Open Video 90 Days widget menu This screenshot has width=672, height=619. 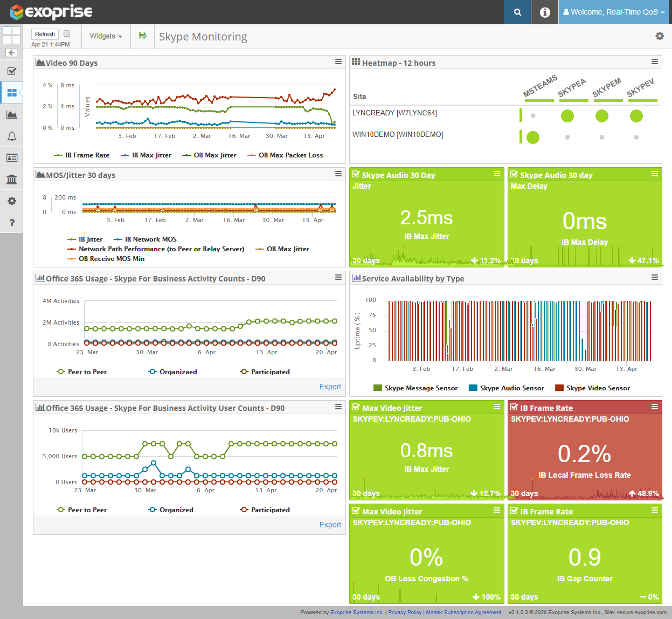(x=338, y=61)
